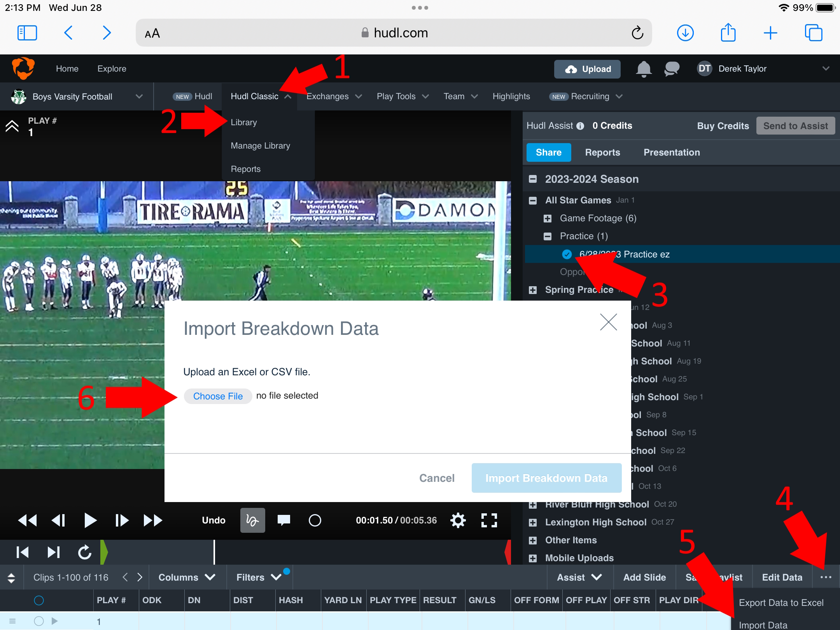This screenshot has width=840, height=630.
Task: Expand Lexington High School Oct 27
Action: 533,523
